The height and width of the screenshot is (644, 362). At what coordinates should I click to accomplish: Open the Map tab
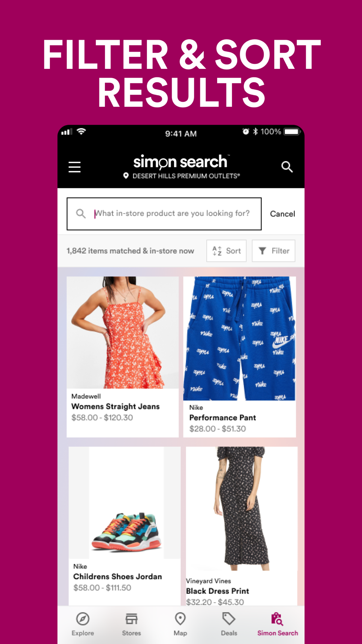point(180,624)
